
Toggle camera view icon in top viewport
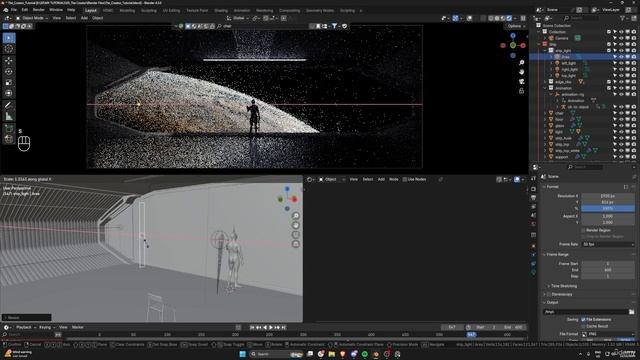coord(521,81)
